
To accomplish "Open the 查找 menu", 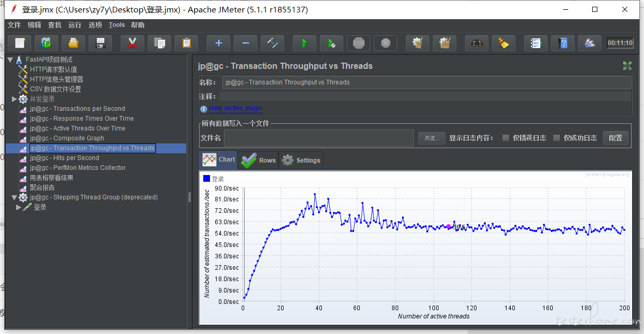I will coord(54,25).
